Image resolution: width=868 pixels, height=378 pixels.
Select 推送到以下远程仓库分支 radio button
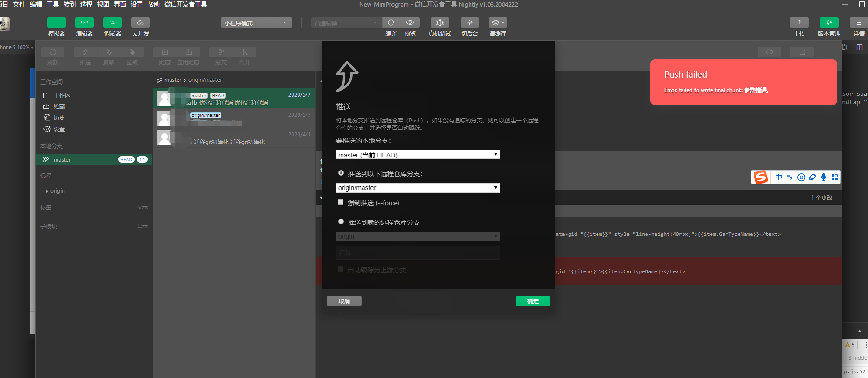[341, 173]
